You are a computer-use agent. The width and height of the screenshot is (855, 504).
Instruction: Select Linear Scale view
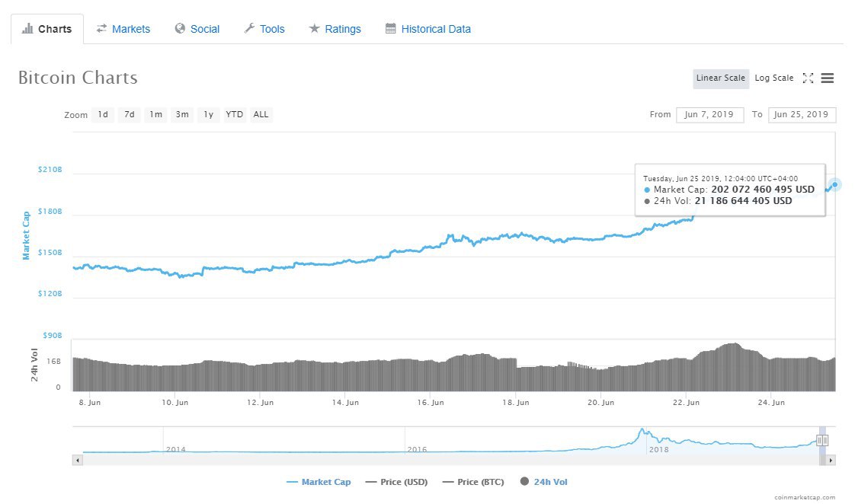(x=720, y=78)
